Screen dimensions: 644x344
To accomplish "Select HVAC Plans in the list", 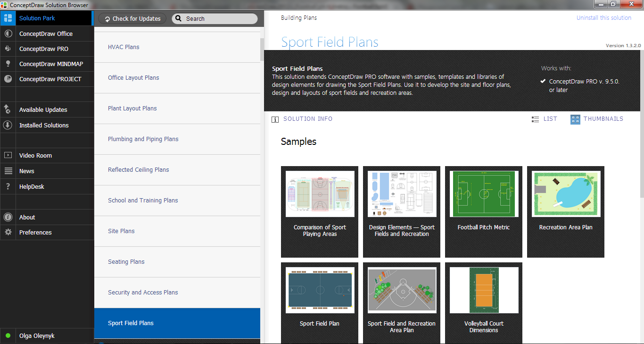I will coord(177,47).
